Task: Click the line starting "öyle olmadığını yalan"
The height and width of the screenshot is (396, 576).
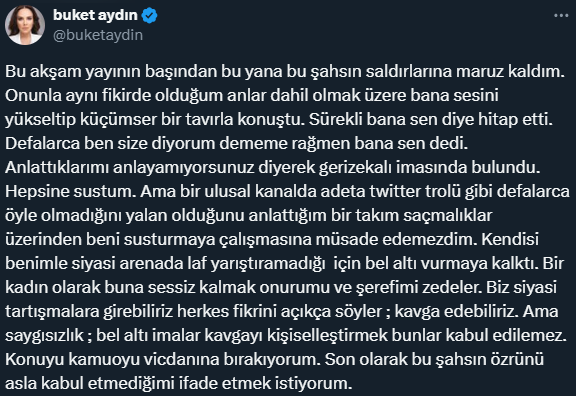Action: point(248,215)
